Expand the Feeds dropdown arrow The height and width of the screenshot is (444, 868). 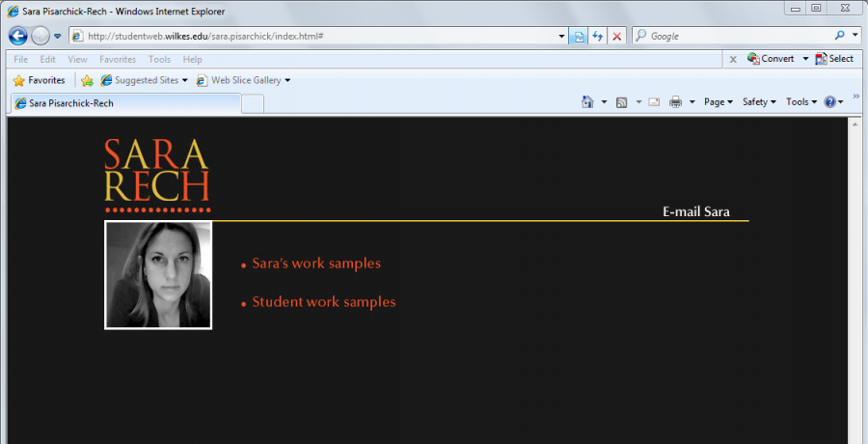click(x=638, y=102)
